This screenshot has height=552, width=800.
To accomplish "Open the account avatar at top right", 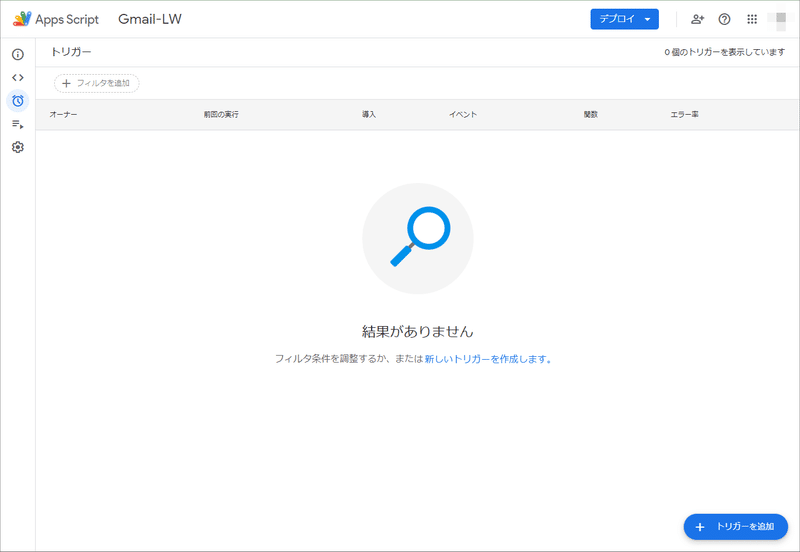I will click(781, 19).
